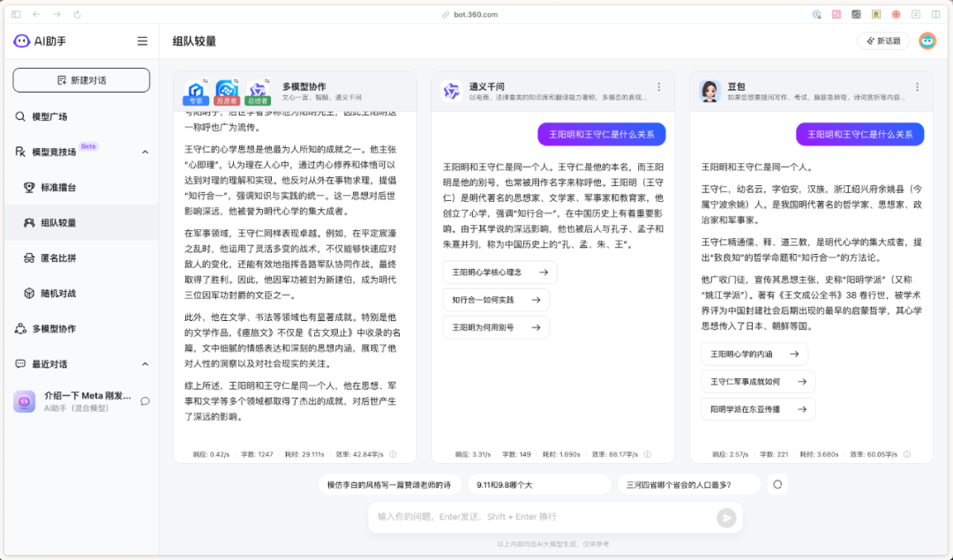Refresh the suggested questions list
Image resolution: width=953 pixels, height=560 pixels.
pyautogui.click(x=777, y=485)
